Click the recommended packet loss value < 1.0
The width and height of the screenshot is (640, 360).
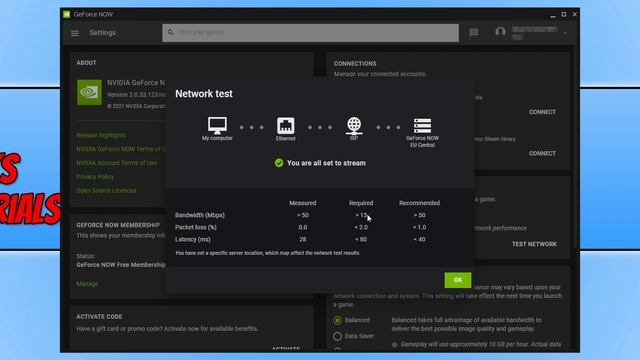(419, 227)
